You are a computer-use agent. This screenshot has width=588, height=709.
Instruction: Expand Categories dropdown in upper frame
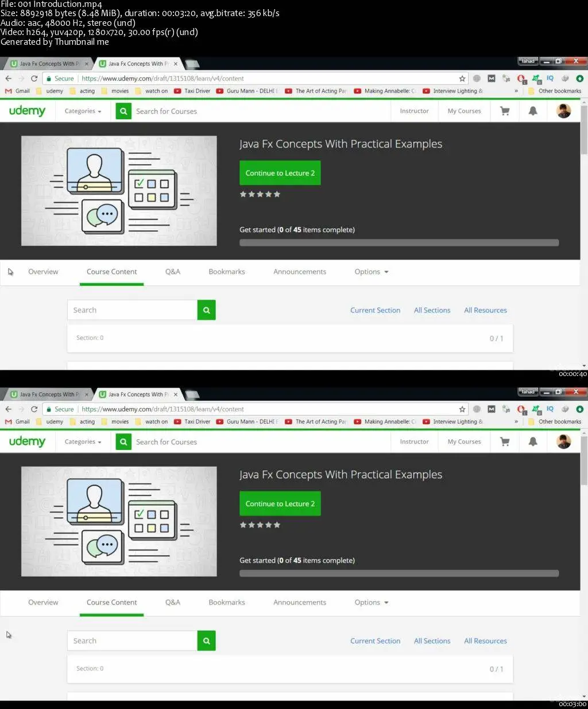pyautogui.click(x=83, y=111)
